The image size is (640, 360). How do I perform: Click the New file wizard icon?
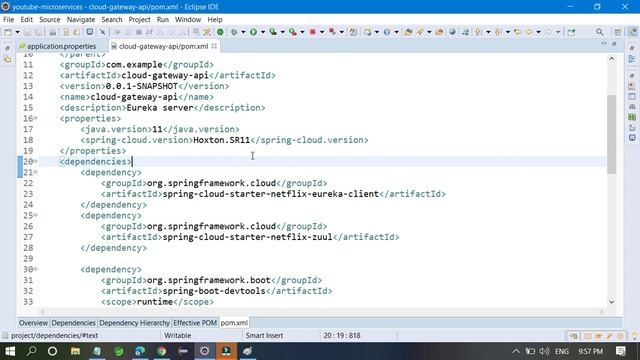[8, 32]
